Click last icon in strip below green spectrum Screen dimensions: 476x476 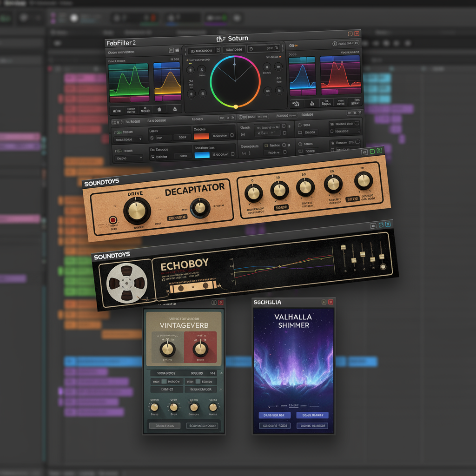pos(175,109)
